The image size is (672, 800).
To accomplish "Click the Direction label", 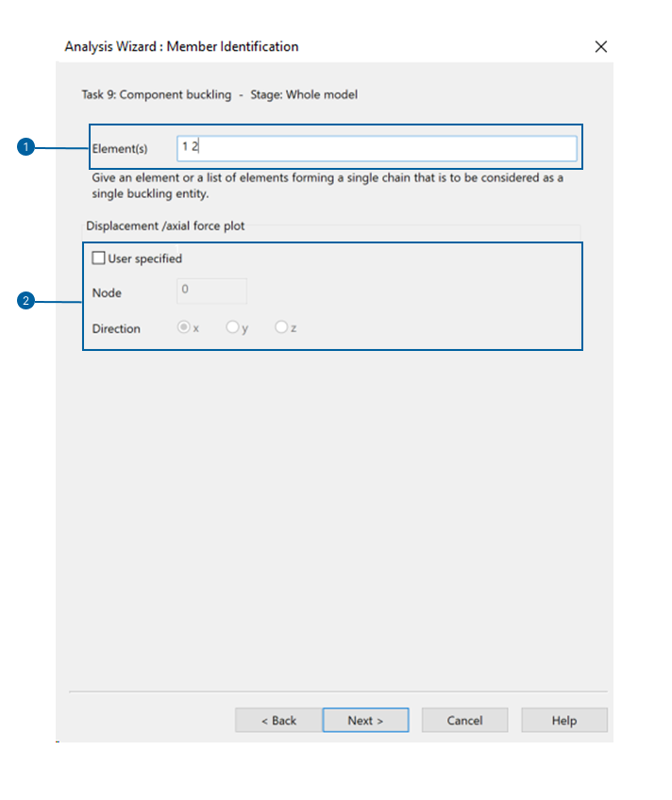I will (116, 328).
